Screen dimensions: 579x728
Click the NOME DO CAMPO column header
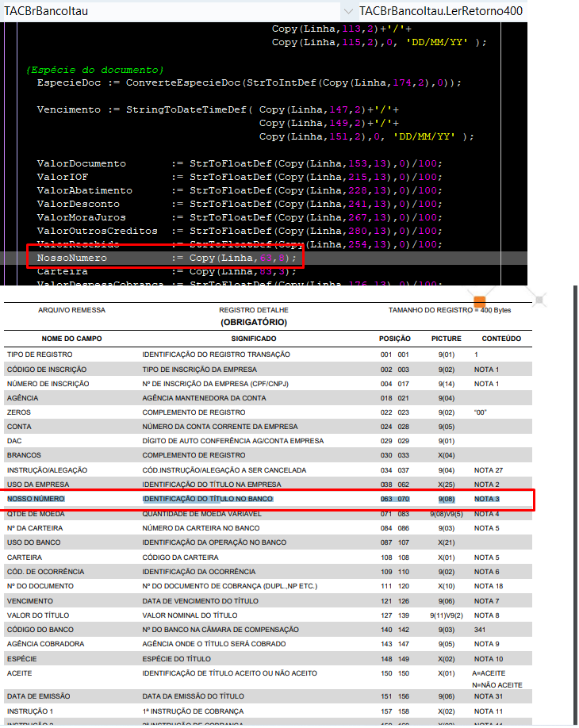71,339
